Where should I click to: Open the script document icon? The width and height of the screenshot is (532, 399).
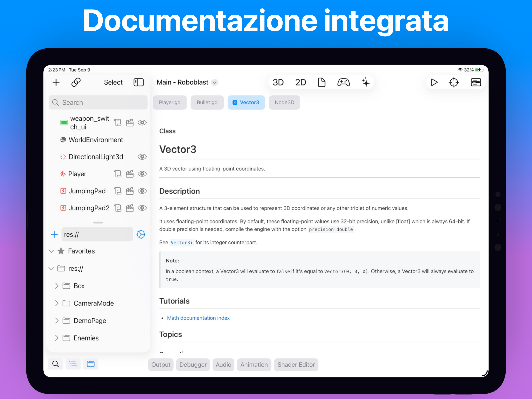click(x=321, y=82)
